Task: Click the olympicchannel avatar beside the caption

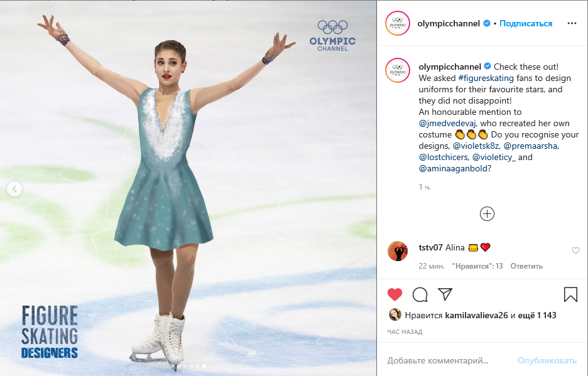Action: [398, 70]
